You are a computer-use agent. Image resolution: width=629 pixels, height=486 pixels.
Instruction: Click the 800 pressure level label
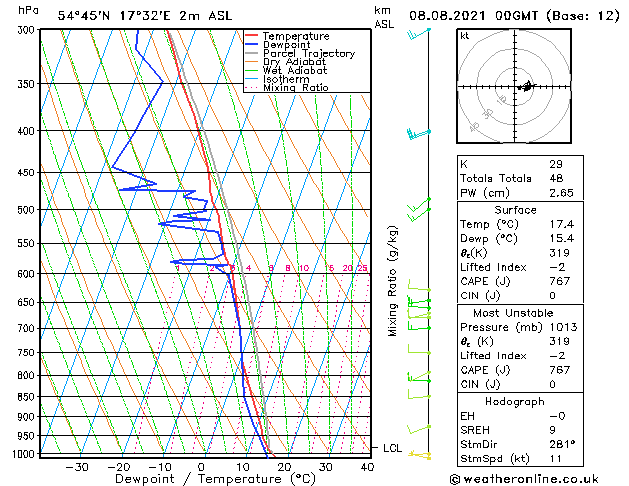[28, 376]
